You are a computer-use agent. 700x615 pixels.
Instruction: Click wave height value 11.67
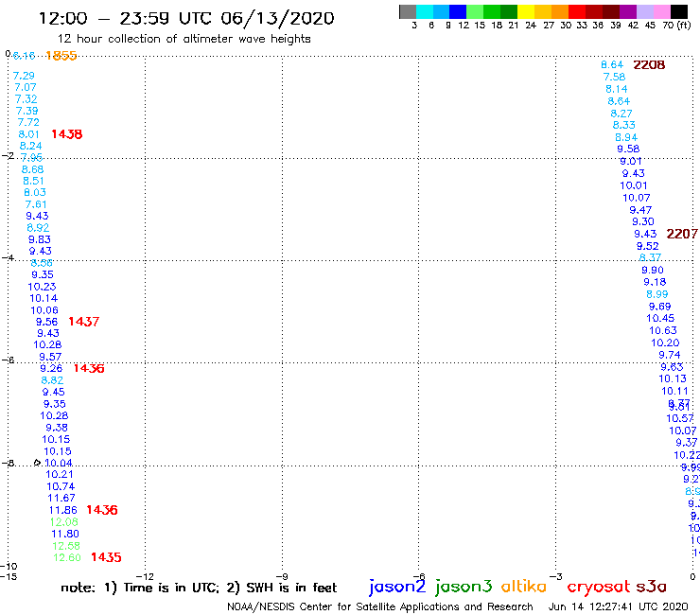point(61,498)
